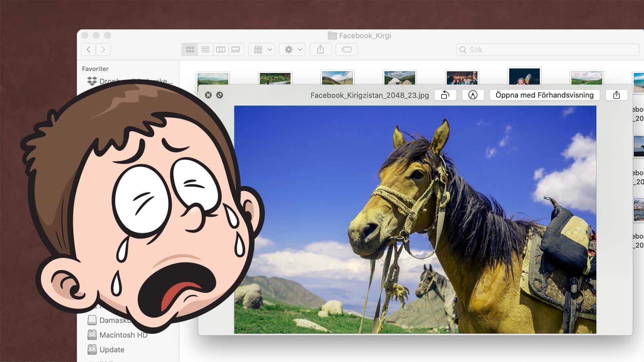
Task: Select the third thumbnail in the Finder row
Action: 337,78
